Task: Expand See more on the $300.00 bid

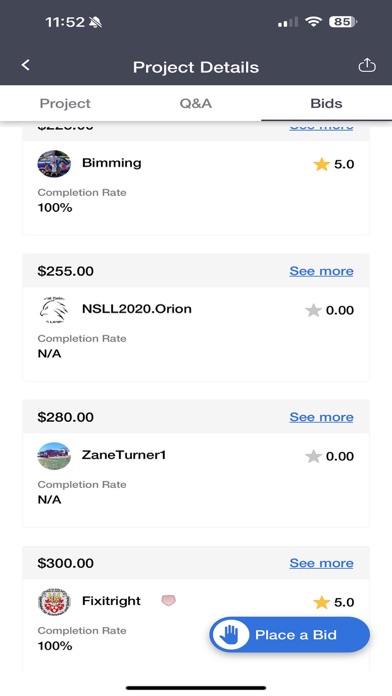Action: pyautogui.click(x=321, y=563)
